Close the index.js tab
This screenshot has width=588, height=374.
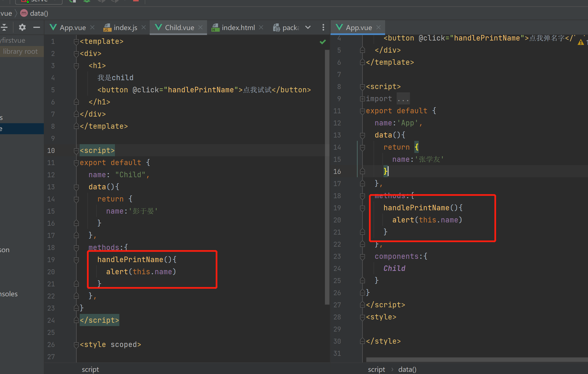click(143, 27)
